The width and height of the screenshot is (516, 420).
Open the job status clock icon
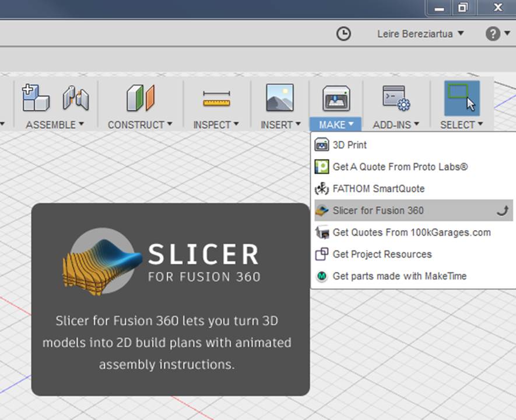(343, 34)
